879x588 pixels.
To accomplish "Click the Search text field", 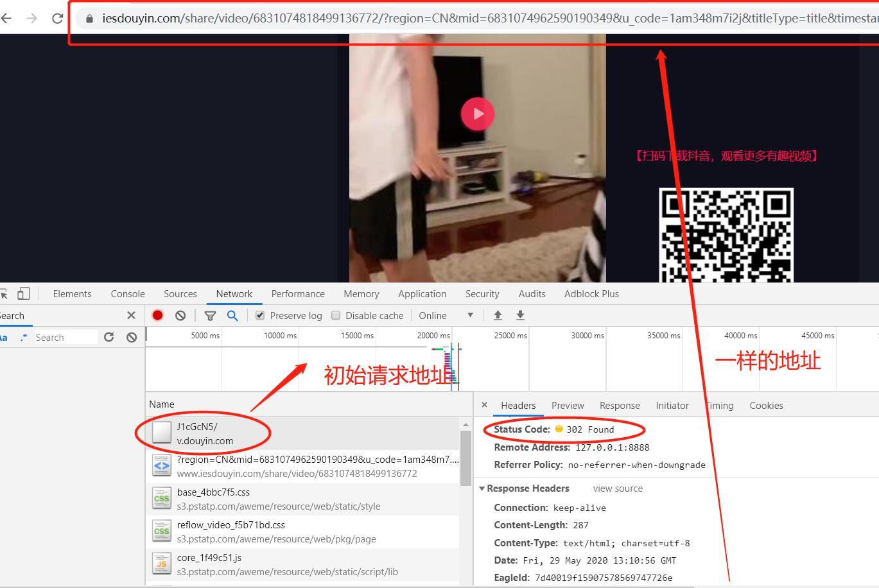I will tap(65, 337).
